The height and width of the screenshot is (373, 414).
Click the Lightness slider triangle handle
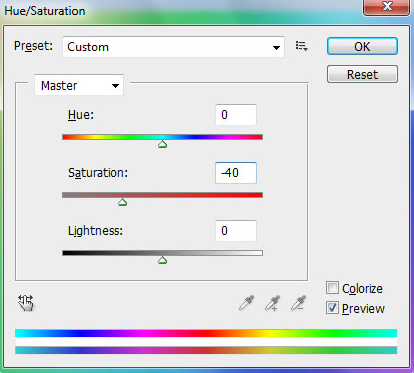tap(162, 260)
